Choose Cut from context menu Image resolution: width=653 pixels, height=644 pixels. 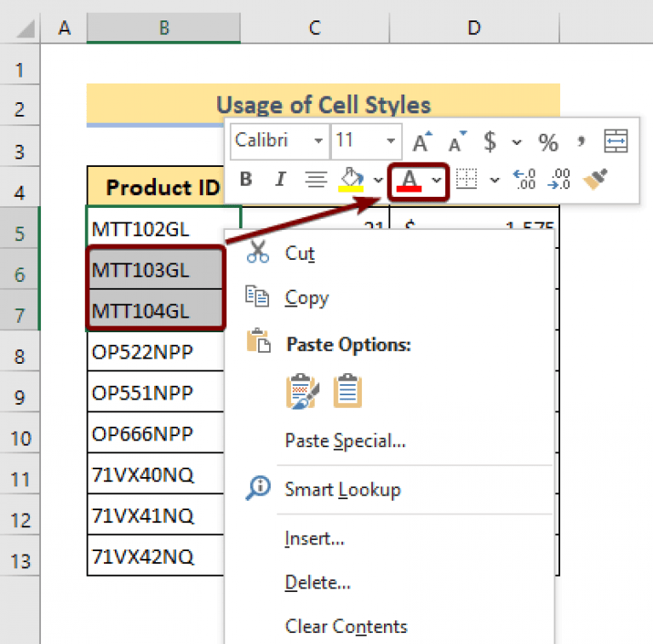point(389,253)
